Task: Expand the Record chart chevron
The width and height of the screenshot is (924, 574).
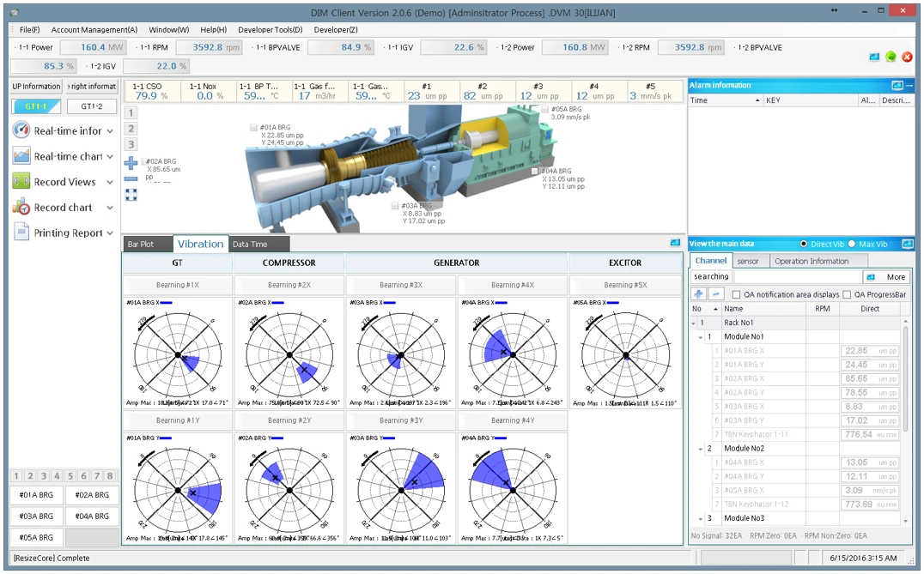Action: [x=110, y=208]
